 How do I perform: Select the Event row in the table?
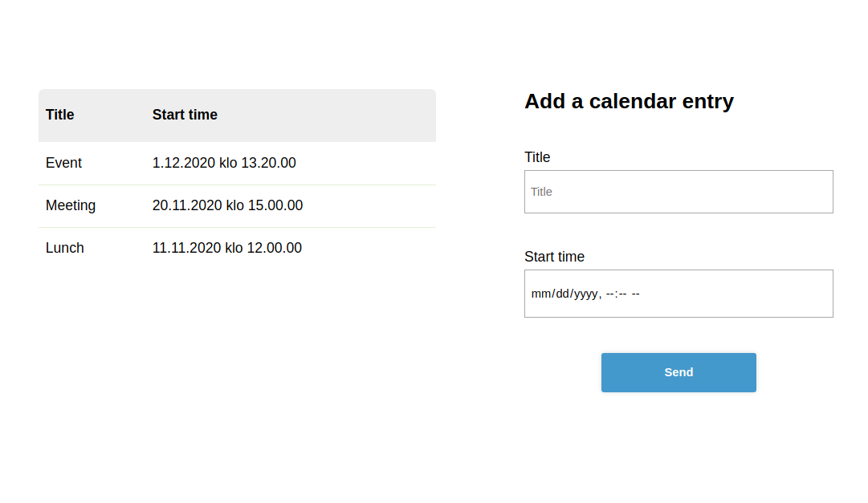[x=63, y=163]
